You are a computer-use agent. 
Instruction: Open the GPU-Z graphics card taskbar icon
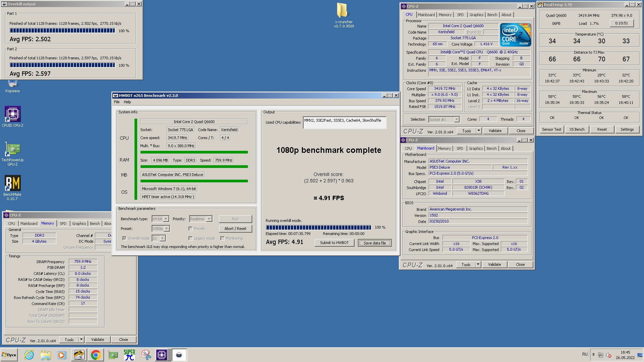113,355
